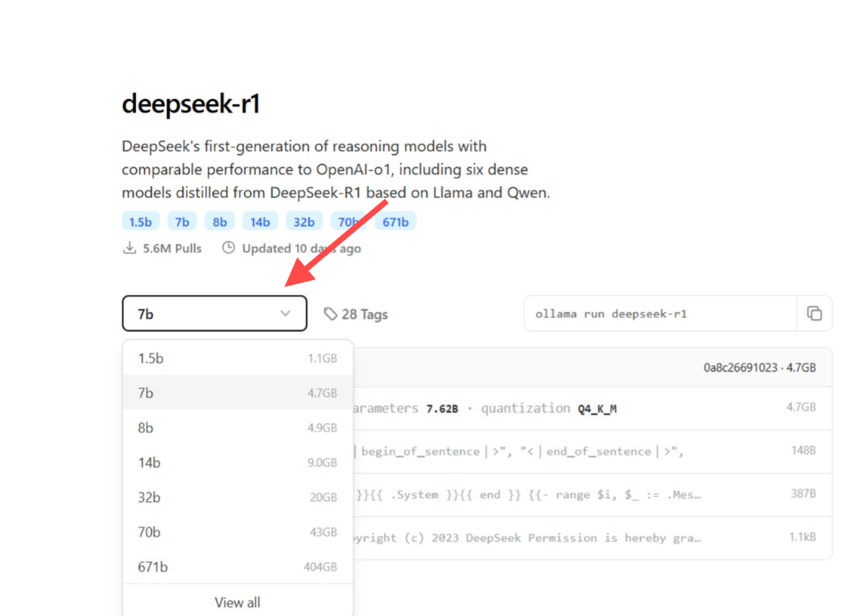Click the 671b blue tag badge
This screenshot has width=863, height=616.
pos(395,222)
